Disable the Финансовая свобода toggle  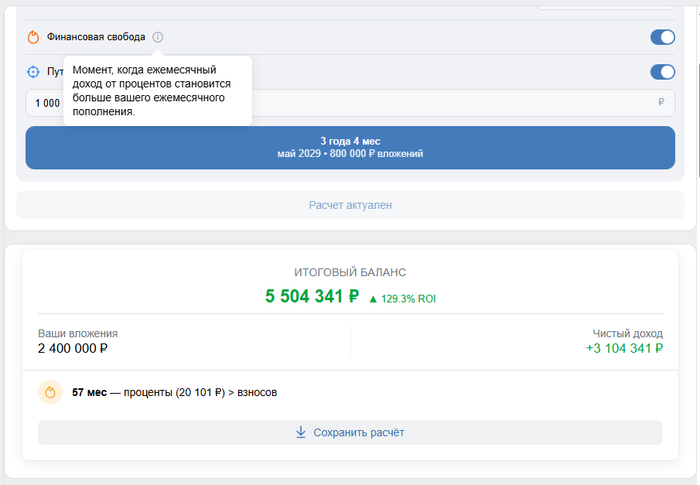[662, 37]
